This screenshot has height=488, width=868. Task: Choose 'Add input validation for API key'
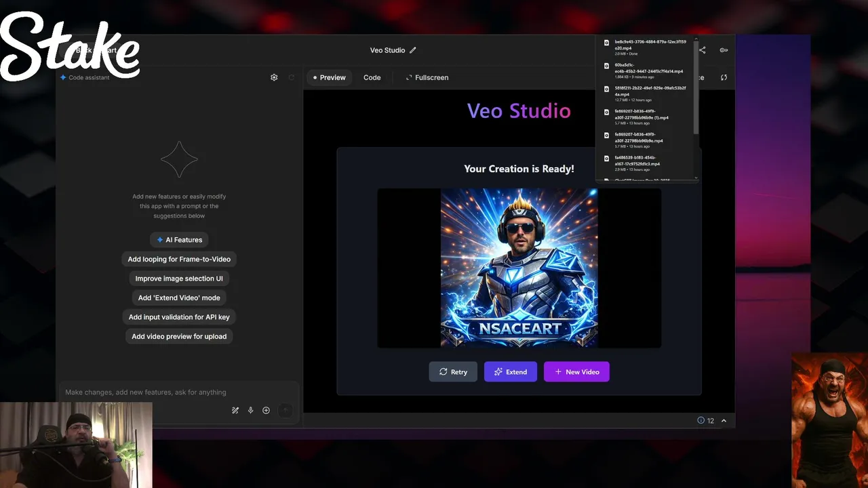pyautogui.click(x=179, y=317)
